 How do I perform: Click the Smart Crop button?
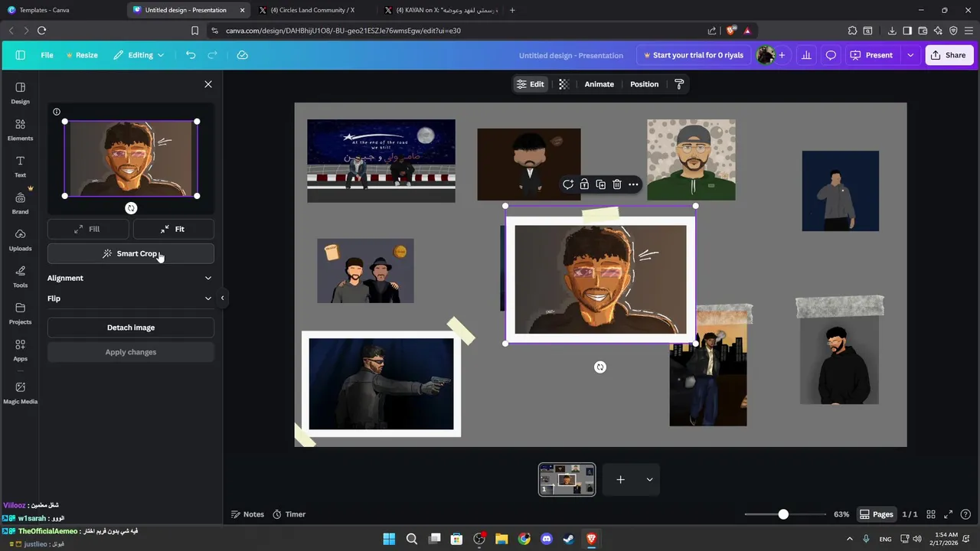(x=130, y=253)
